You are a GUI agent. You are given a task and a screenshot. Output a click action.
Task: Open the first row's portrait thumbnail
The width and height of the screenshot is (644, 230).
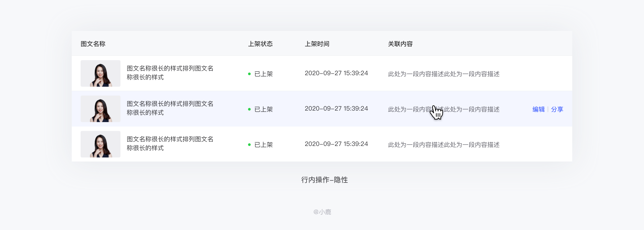pyautogui.click(x=100, y=73)
